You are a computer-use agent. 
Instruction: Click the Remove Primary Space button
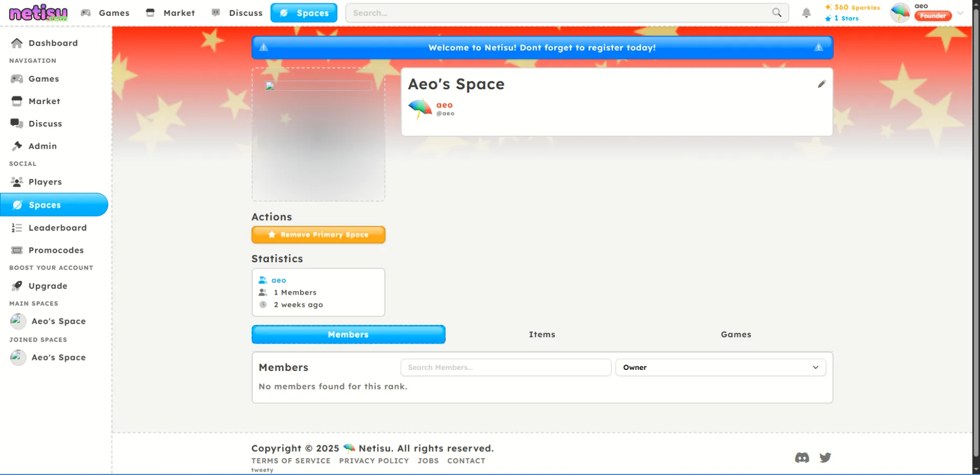pyautogui.click(x=318, y=235)
